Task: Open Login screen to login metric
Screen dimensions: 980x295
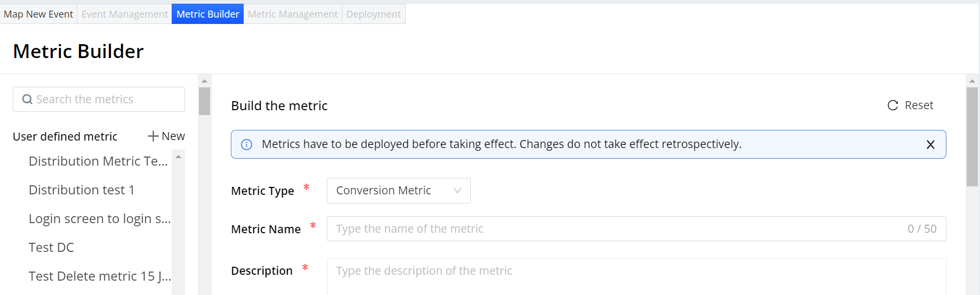Action: pyautogui.click(x=99, y=219)
